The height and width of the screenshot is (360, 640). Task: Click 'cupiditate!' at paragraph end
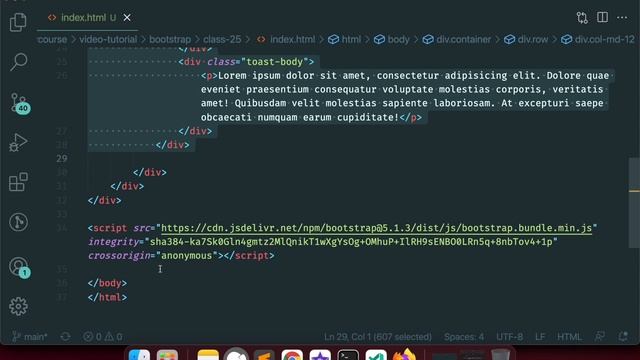click(367, 117)
